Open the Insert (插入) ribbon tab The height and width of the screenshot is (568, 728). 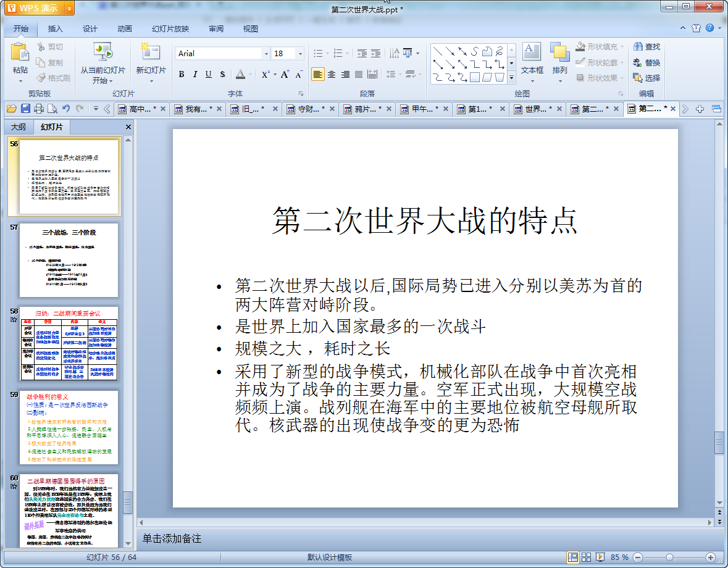[x=55, y=29]
